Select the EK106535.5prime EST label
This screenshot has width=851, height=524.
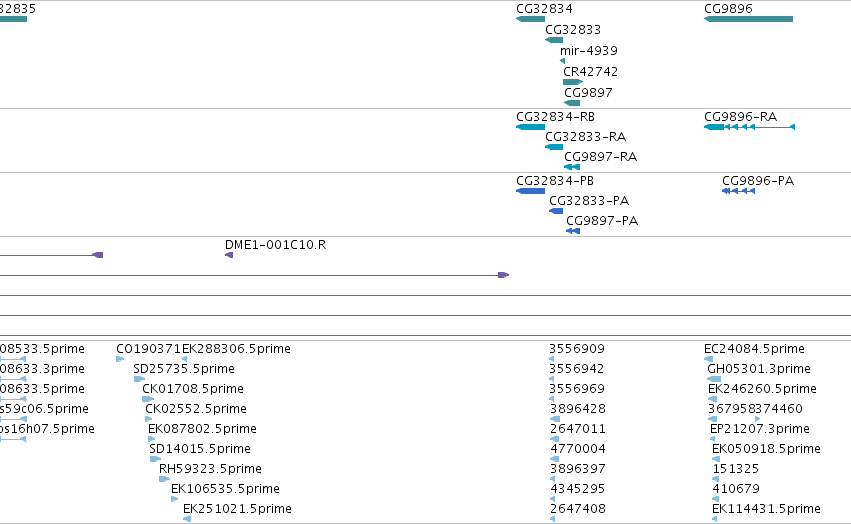[225, 489]
